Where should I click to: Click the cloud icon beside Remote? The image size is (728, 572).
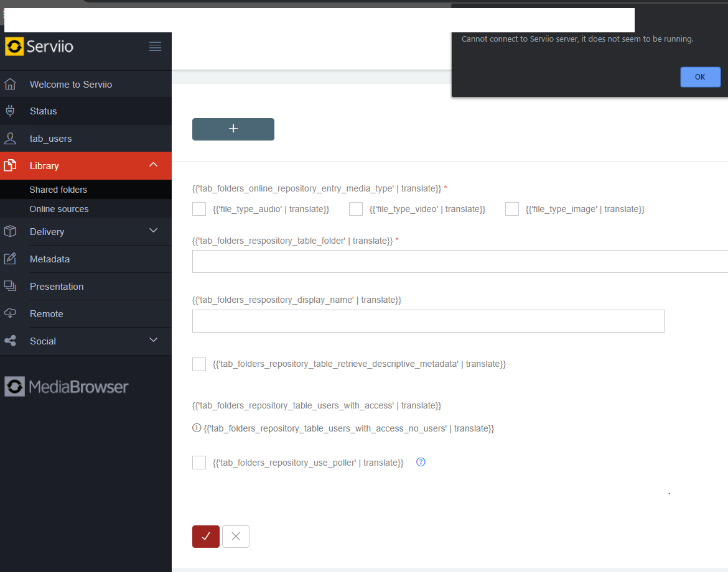pos(10,313)
